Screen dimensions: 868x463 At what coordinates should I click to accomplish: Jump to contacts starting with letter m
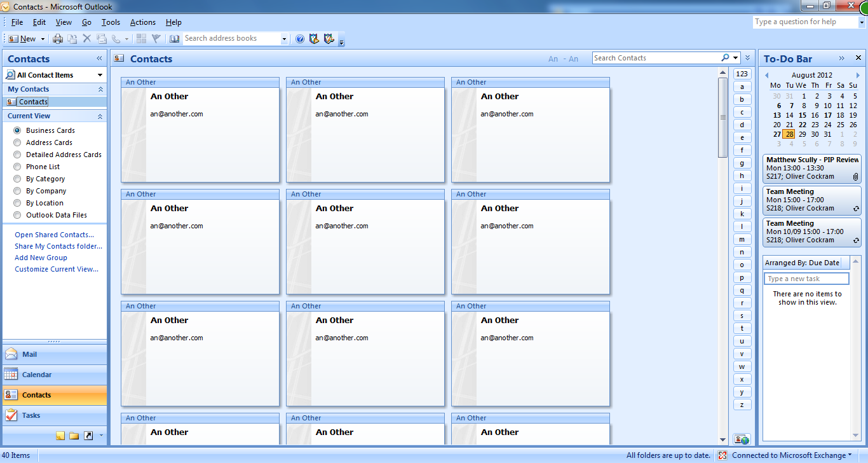coord(742,239)
